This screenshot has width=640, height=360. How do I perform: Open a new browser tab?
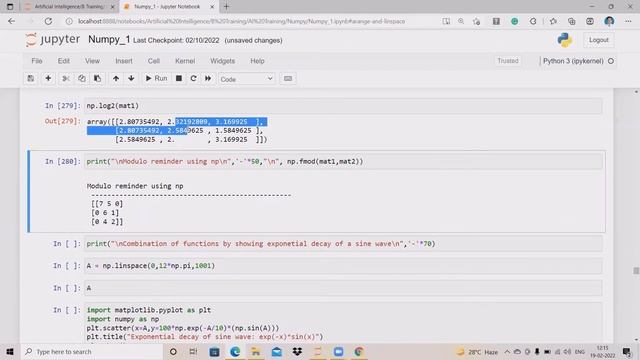tap(226, 7)
